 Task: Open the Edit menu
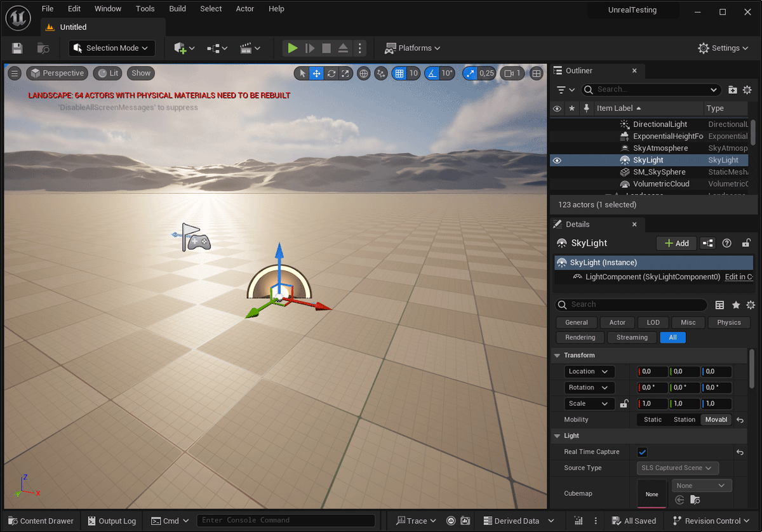coord(74,9)
